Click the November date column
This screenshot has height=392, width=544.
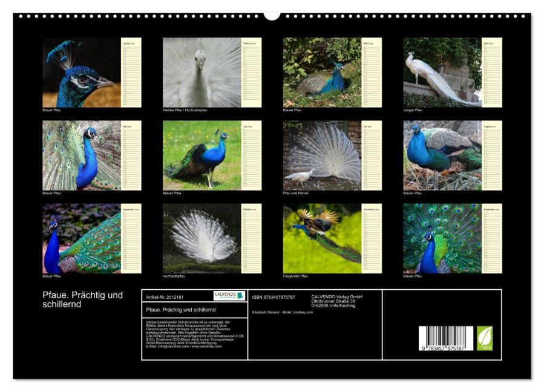pyautogui.click(x=372, y=239)
